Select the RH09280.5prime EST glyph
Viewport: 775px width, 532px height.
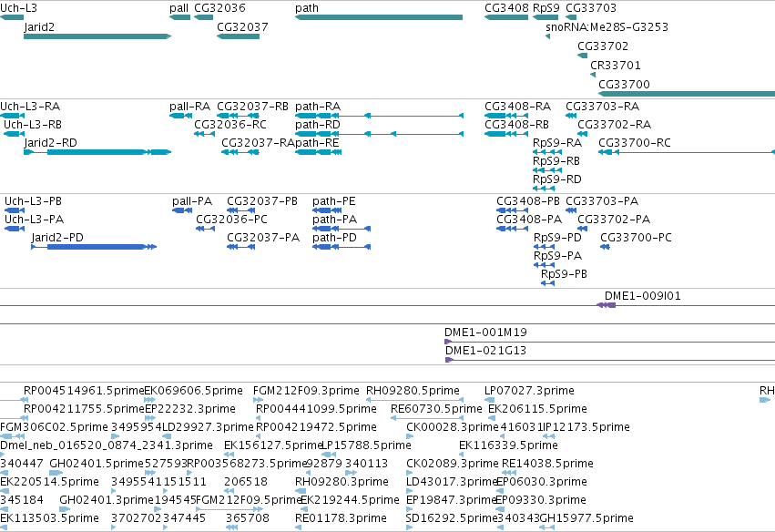(414, 400)
